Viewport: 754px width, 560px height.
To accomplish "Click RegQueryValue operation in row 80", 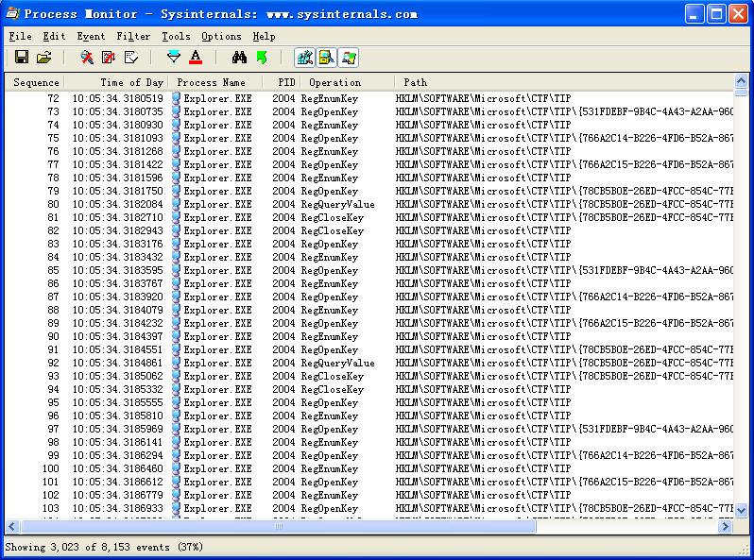I will tap(337, 204).
